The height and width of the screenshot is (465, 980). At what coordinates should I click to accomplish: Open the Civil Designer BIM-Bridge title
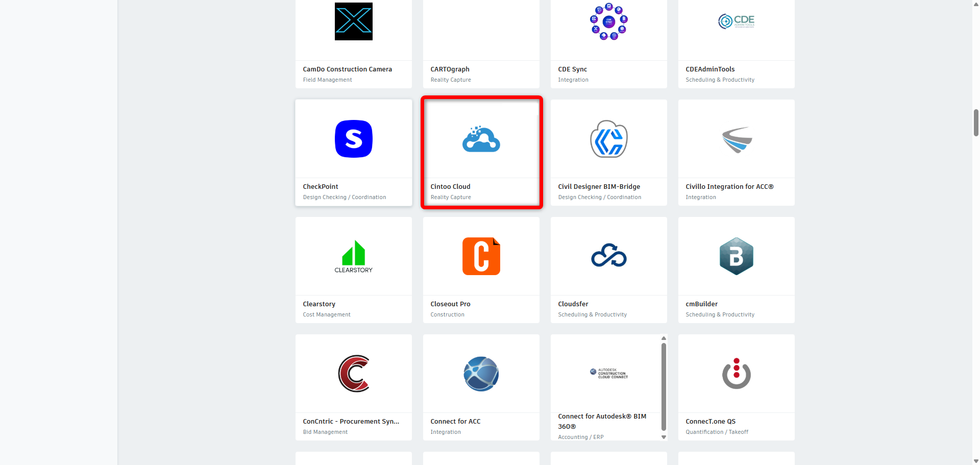[x=599, y=187]
